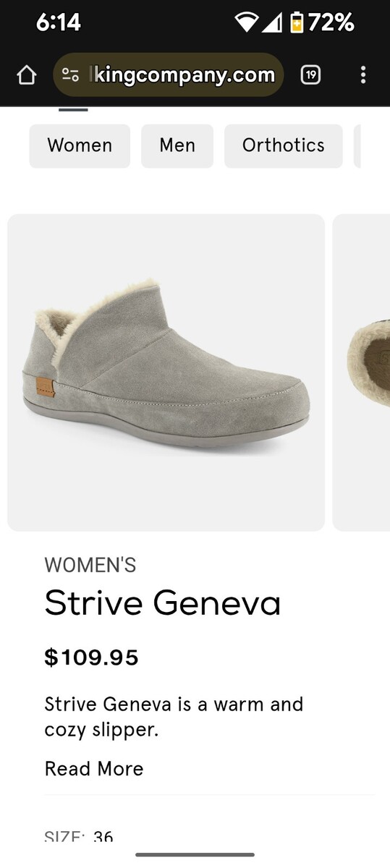Select the Orthotics category chip
390x868 pixels.
point(283,145)
